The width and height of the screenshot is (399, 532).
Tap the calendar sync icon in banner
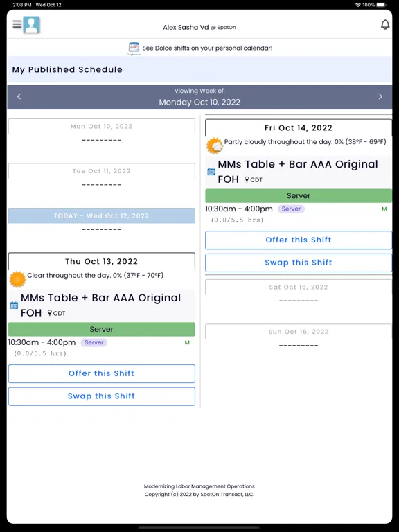pos(134,48)
